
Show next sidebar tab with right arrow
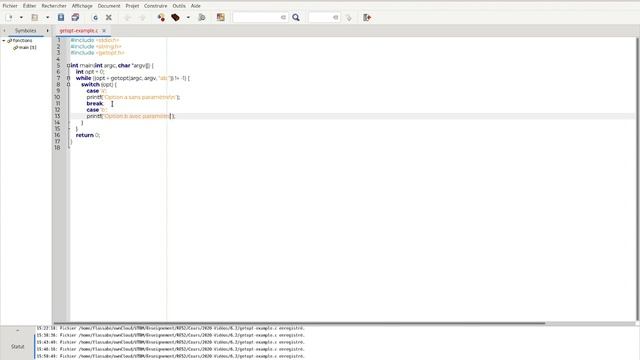[47, 31]
